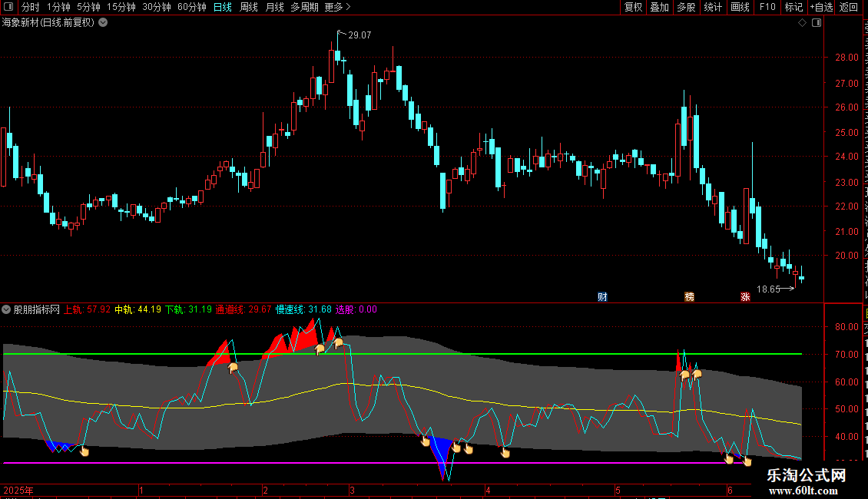This screenshot has height=499, width=868.
Task: Click the diamond icon in chart header
Action: pyautogui.click(x=802, y=23)
